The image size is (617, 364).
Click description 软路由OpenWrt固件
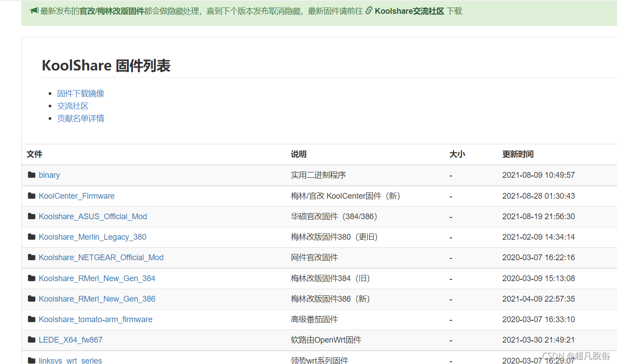326,340
